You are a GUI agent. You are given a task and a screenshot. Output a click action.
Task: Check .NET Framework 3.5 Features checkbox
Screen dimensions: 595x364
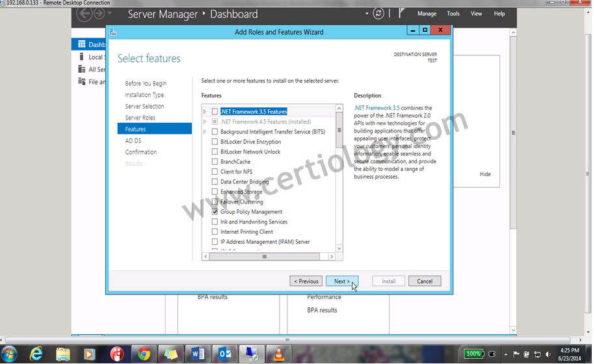coord(215,112)
